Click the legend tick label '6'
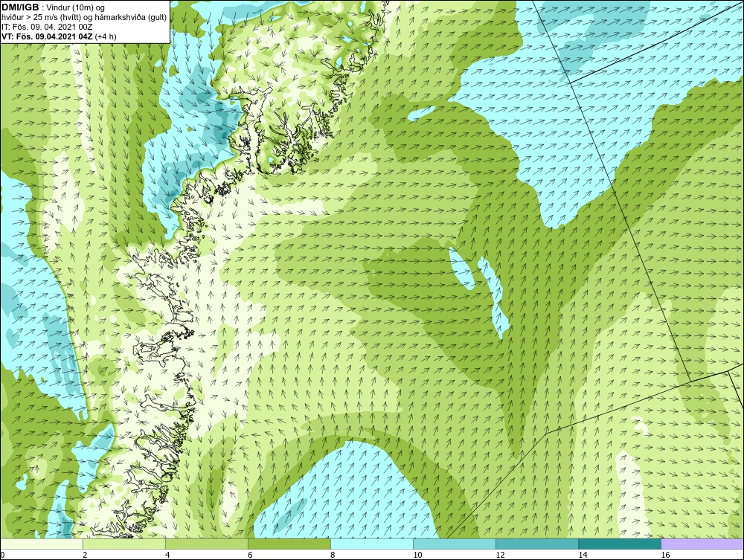 click(250, 555)
